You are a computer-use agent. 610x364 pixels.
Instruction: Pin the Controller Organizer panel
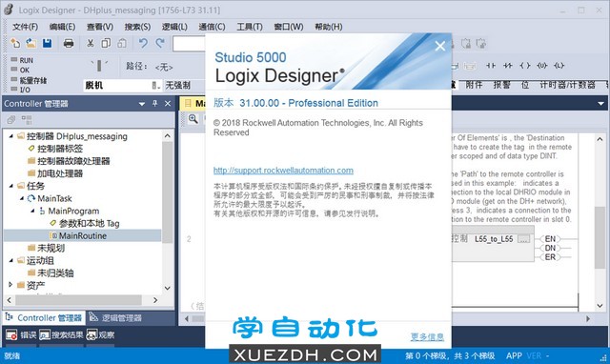pos(154,104)
